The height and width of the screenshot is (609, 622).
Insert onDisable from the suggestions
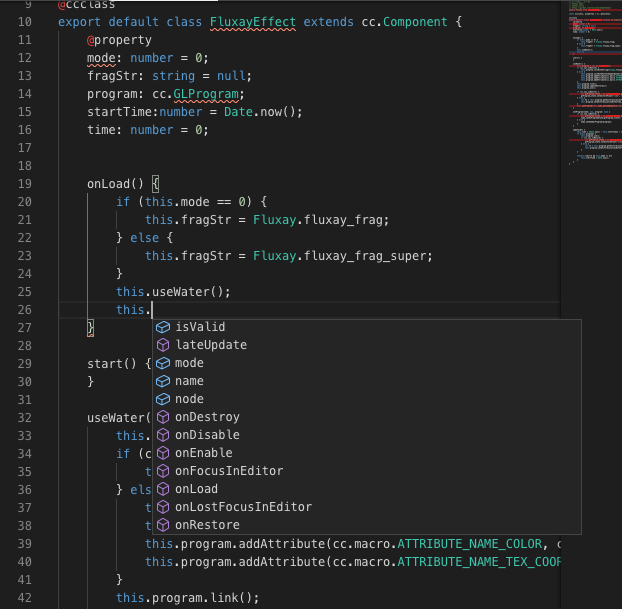367,435
